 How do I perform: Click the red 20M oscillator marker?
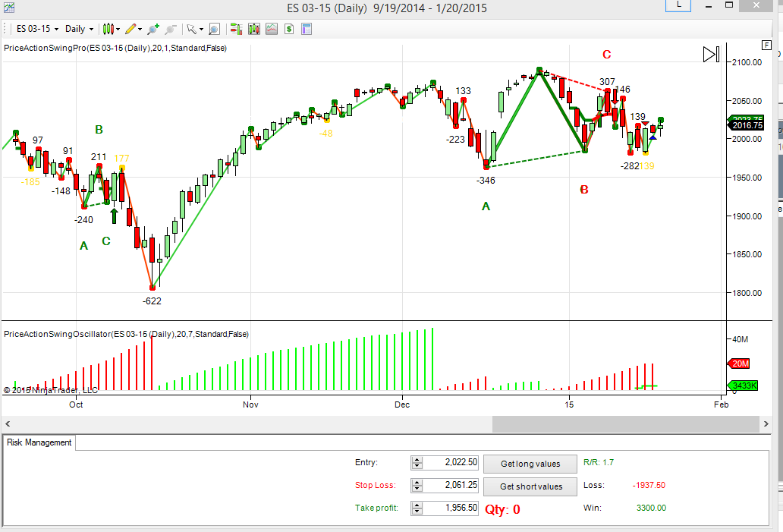click(739, 364)
